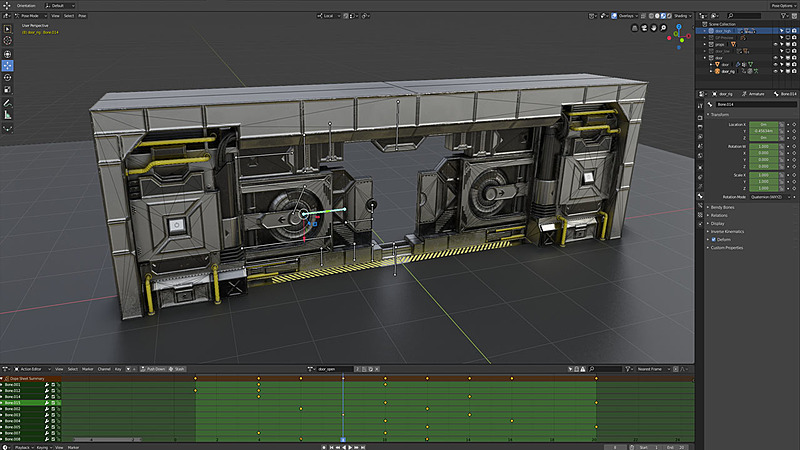The height and width of the screenshot is (450, 800).
Task: Click the Push Down button
Action: pos(153,369)
